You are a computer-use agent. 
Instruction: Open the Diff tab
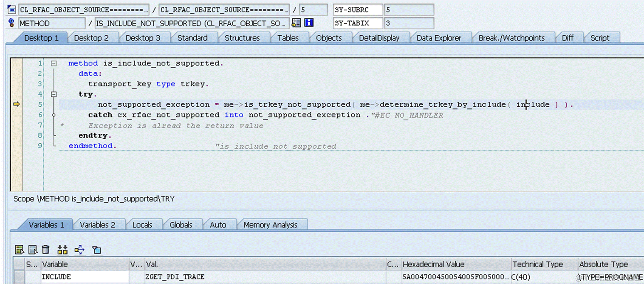(x=568, y=38)
